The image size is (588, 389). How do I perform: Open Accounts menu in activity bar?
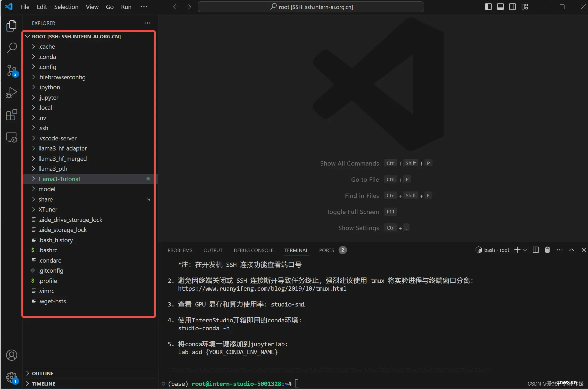tap(11, 355)
